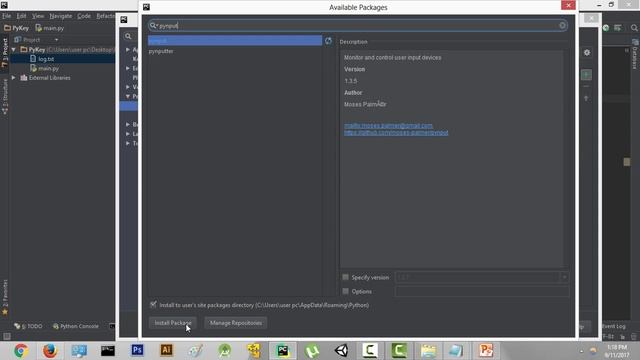
Task: Open the View menu in PyCharm
Action: click(38, 16)
